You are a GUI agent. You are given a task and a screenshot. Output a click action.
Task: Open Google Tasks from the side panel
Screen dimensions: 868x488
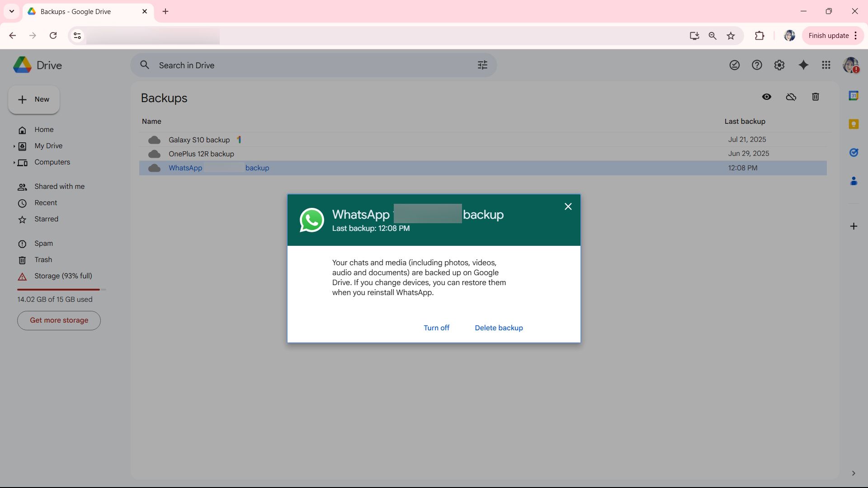click(854, 152)
